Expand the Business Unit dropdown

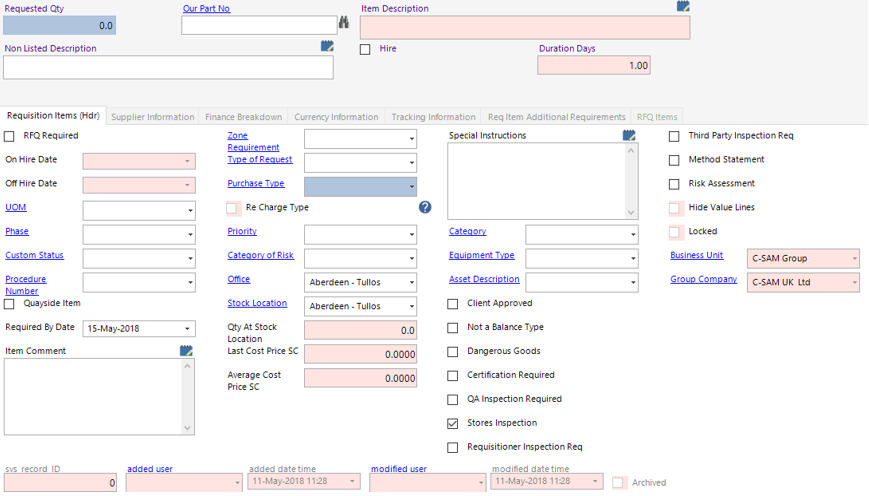click(x=854, y=259)
